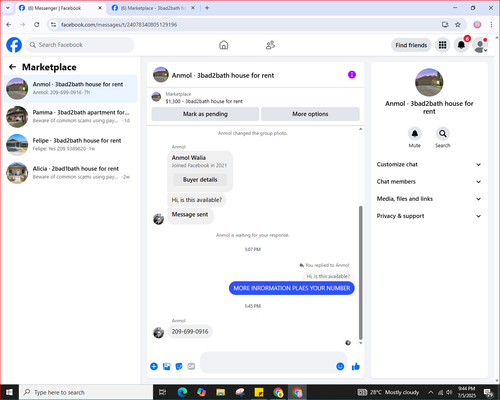Click the More options button

[310, 114]
